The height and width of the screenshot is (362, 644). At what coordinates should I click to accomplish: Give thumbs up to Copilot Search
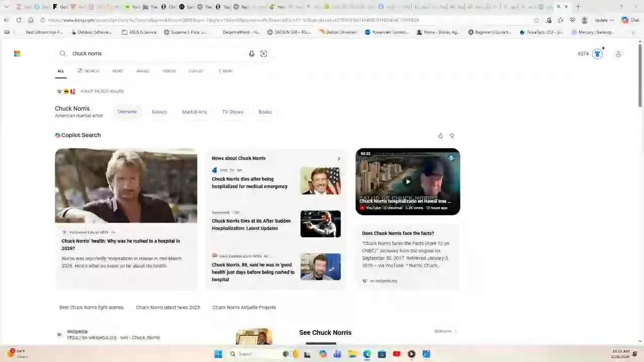pos(440,136)
